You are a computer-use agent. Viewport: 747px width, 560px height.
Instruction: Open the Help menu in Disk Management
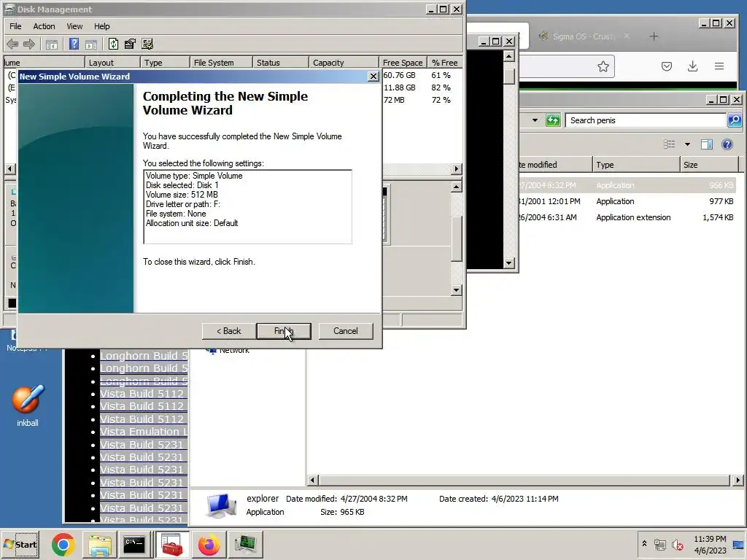point(101,26)
